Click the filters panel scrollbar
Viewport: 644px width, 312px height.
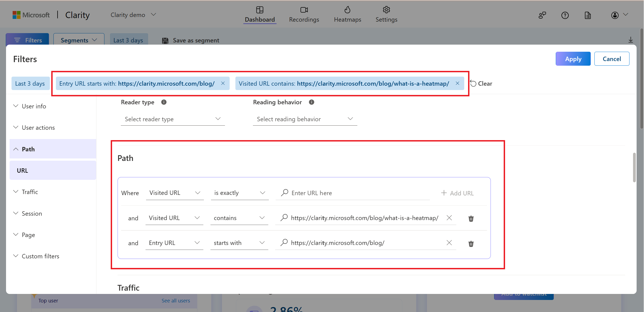pos(634,167)
